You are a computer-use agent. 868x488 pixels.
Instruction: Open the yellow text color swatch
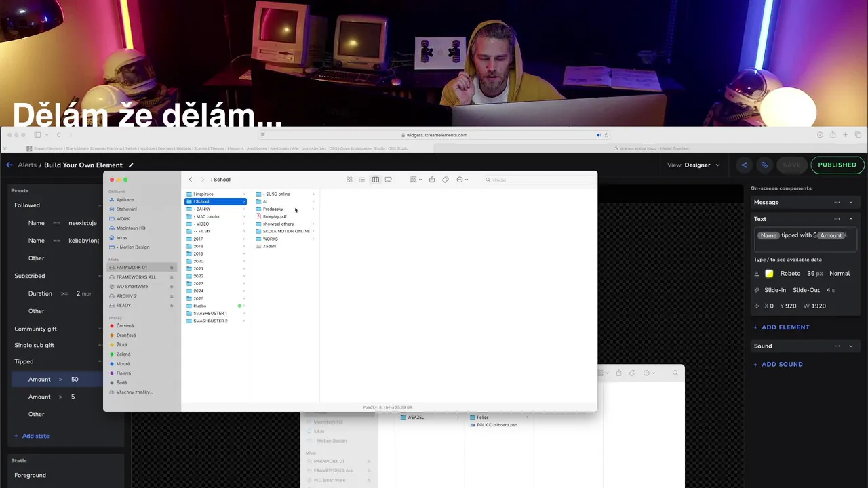click(769, 274)
